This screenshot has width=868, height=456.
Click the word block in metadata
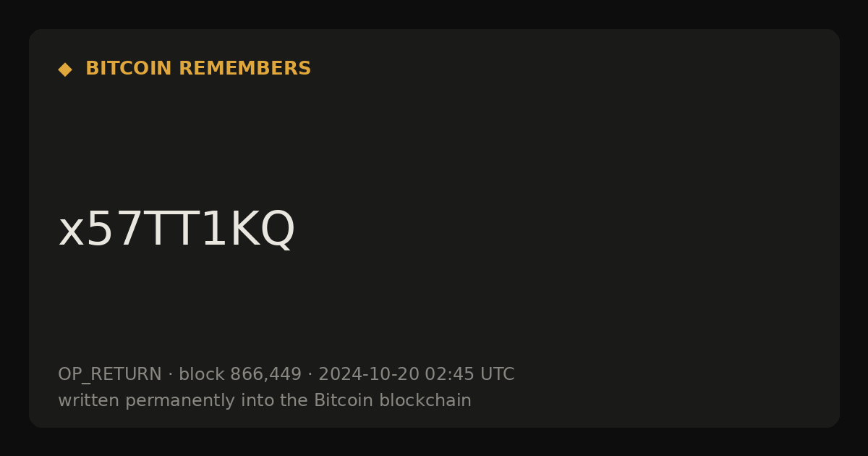point(202,374)
